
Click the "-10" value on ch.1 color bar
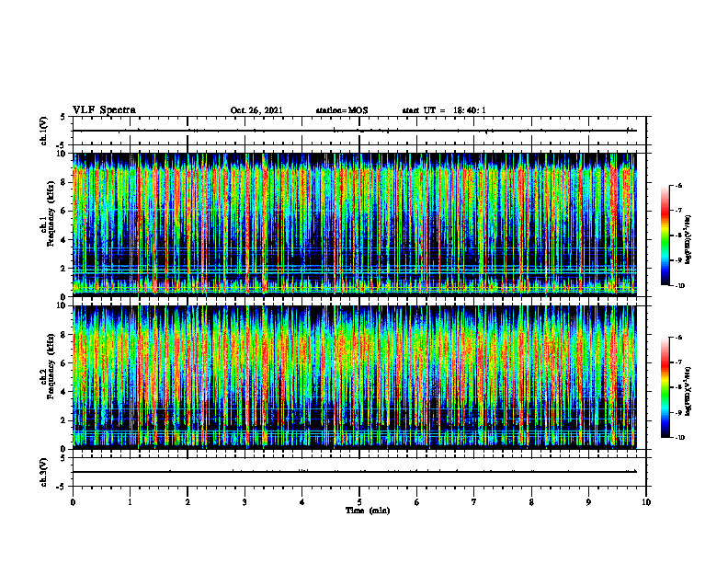[x=679, y=286]
